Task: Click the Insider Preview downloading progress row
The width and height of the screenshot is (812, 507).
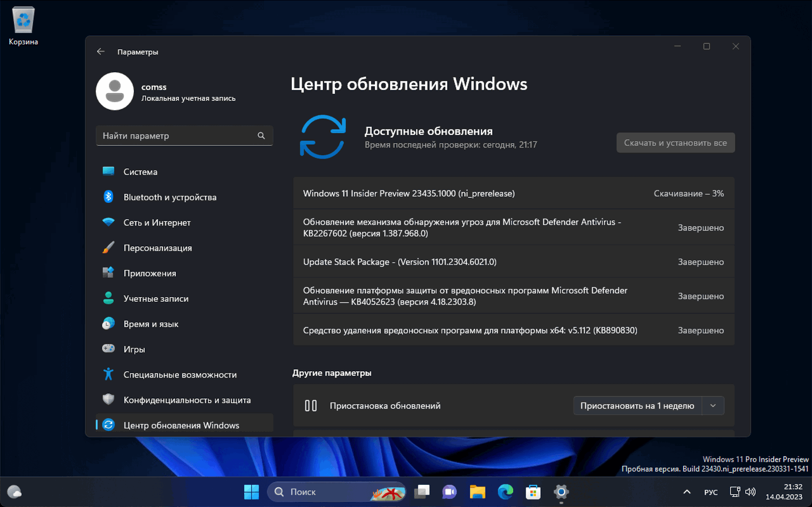Action: coord(513,193)
